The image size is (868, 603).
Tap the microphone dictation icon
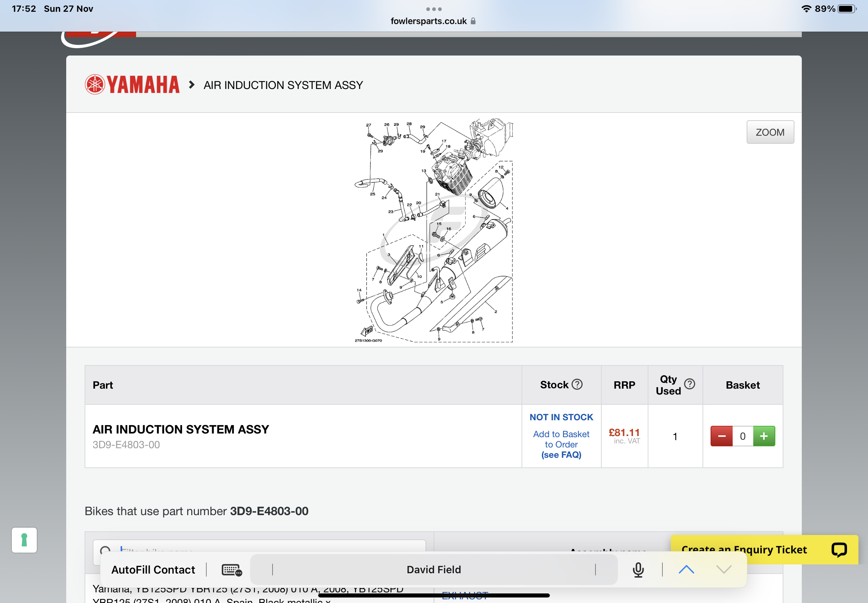[x=638, y=570]
